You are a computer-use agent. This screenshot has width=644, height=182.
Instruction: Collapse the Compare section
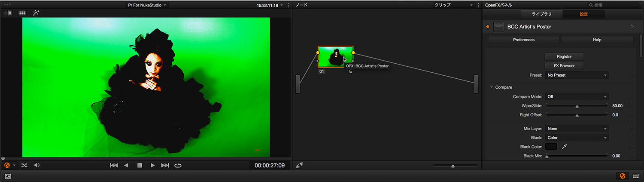point(492,87)
